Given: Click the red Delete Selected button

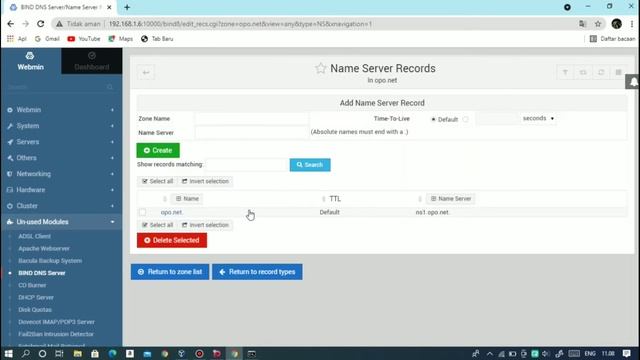Looking at the screenshot, I should tap(172, 240).
